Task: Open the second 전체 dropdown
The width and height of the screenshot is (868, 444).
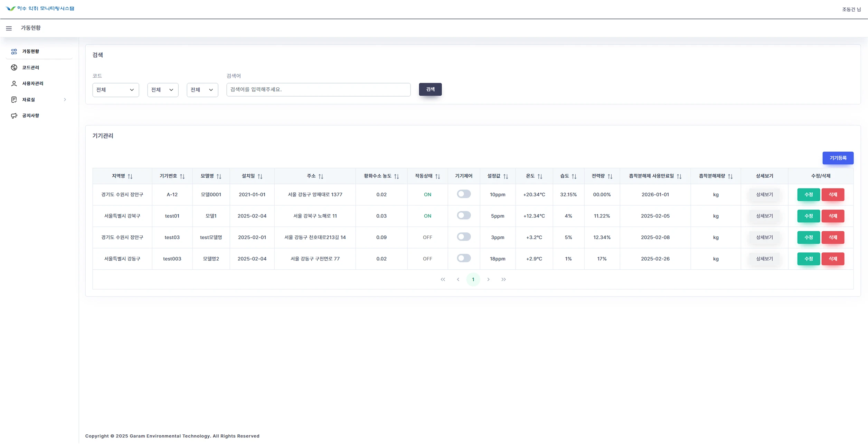Action: coord(163,90)
